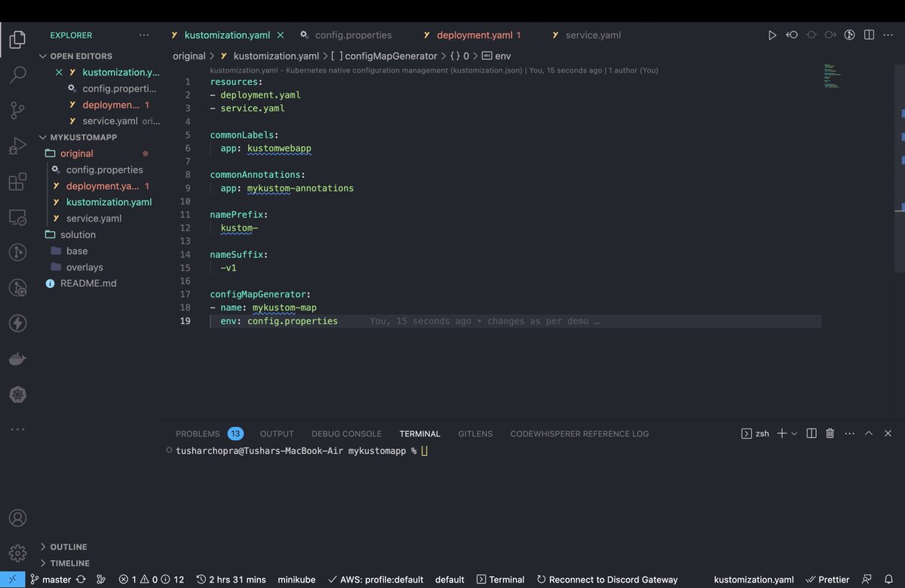Open CodeWhisperer Reference Log tab

[579, 433]
